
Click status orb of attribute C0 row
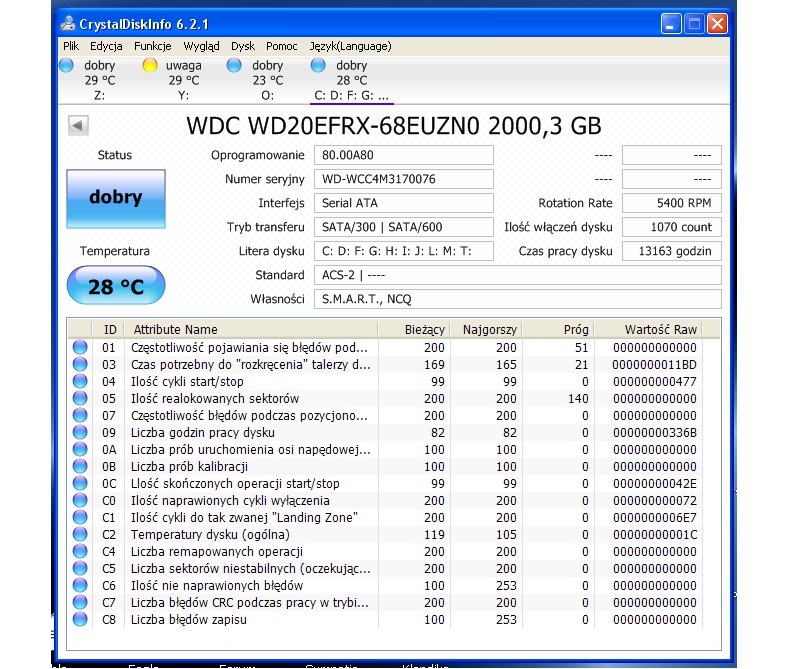pyautogui.click(x=80, y=501)
